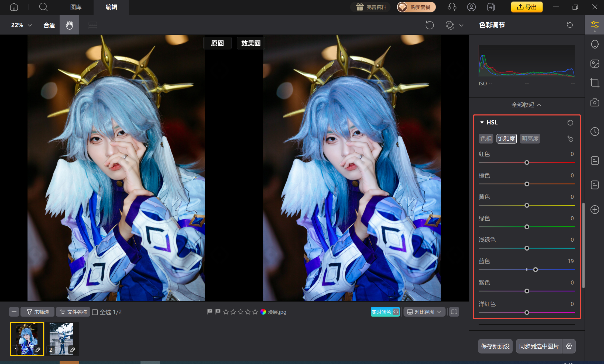
Task: Click the 浅绿色 saturation slider handle
Action: [x=527, y=248]
